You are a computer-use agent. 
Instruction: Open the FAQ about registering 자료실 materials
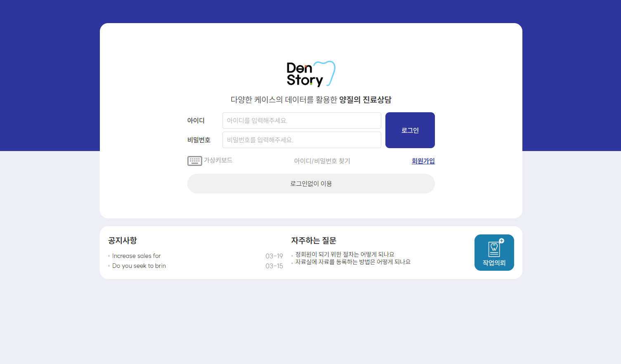[x=351, y=262]
